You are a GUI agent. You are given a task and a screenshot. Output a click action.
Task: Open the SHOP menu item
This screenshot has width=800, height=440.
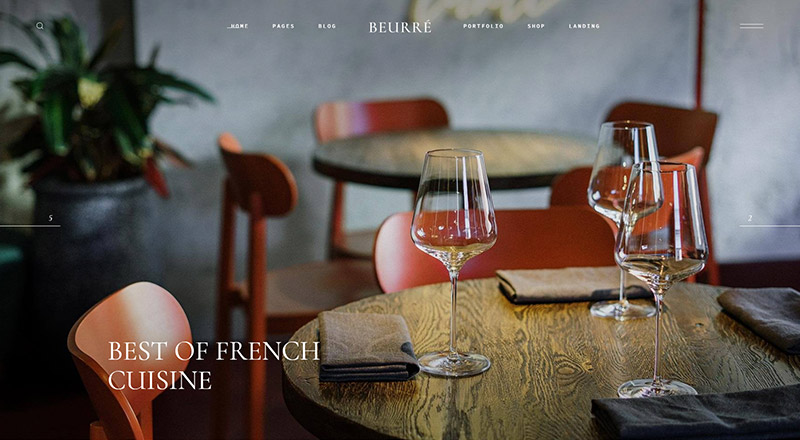point(536,26)
